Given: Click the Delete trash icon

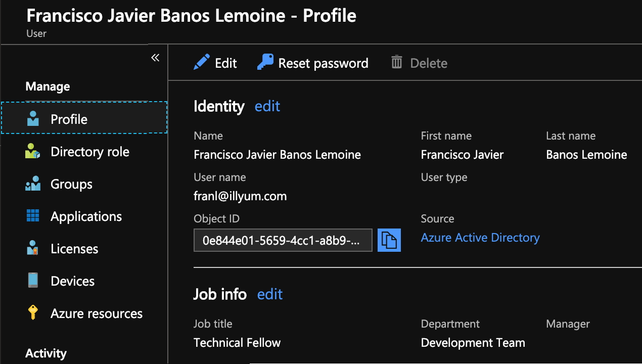Looking at the screenshot, I should pyautogui.click(x=397, y=62).
